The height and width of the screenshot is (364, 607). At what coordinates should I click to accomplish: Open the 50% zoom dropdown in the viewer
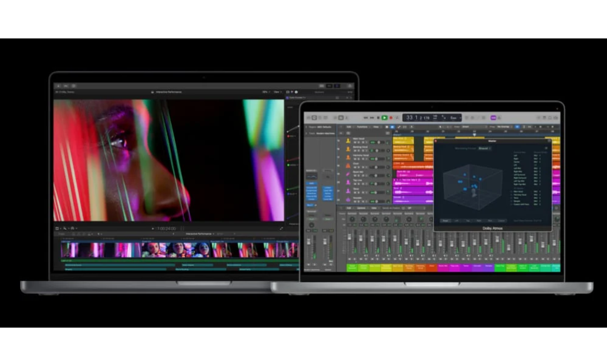266,92
